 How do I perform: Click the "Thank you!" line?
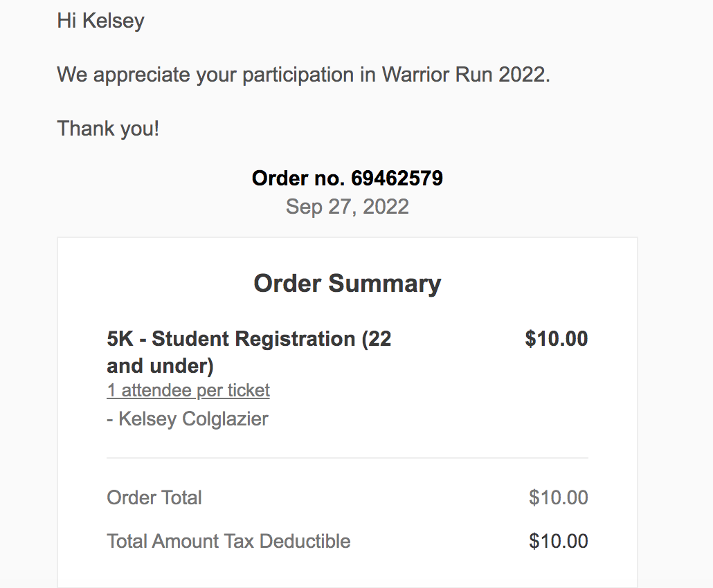(x=108, y=128)
